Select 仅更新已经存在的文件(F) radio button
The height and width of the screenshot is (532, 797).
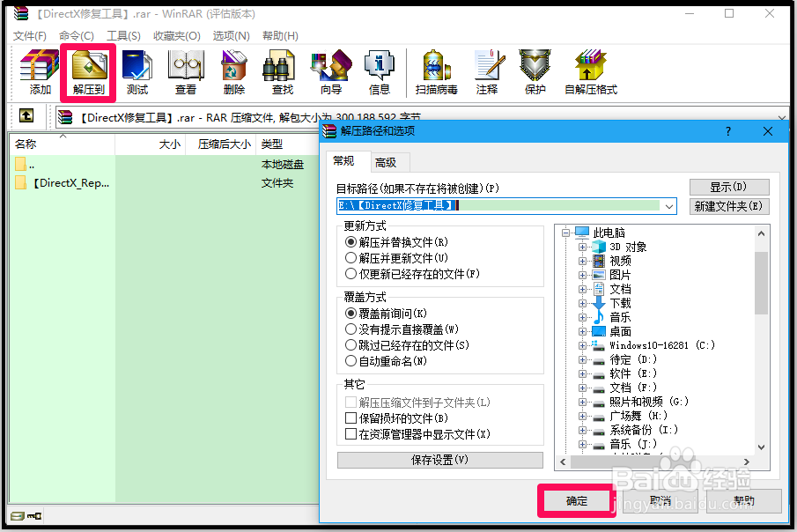click(351, 274)
